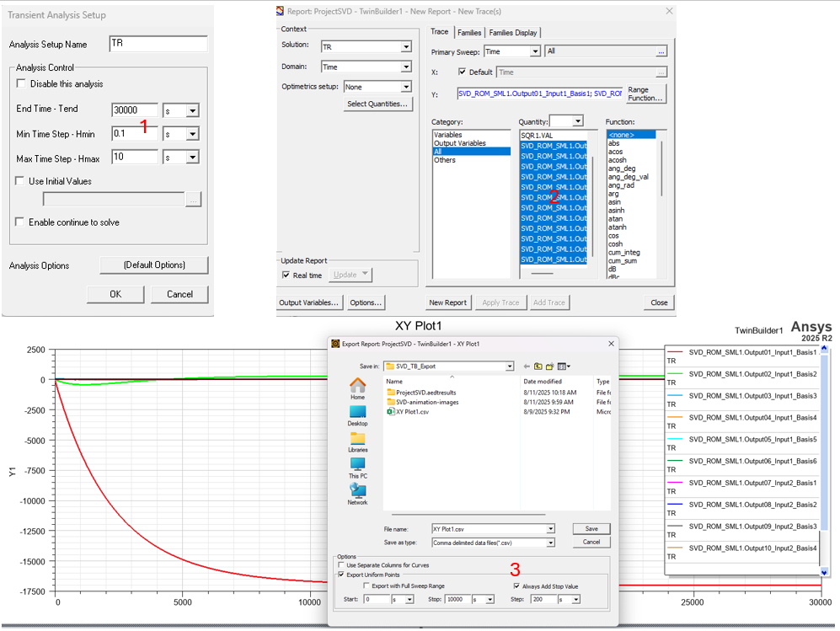Click the Options... button in Report dialog
840x631 pixels.
tap(366, 302)
